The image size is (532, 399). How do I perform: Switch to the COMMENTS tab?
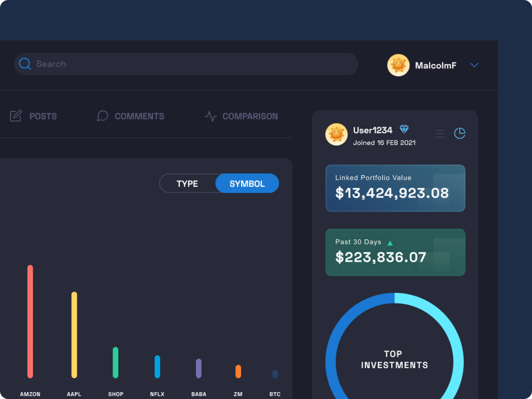click(x=139, y=116)
